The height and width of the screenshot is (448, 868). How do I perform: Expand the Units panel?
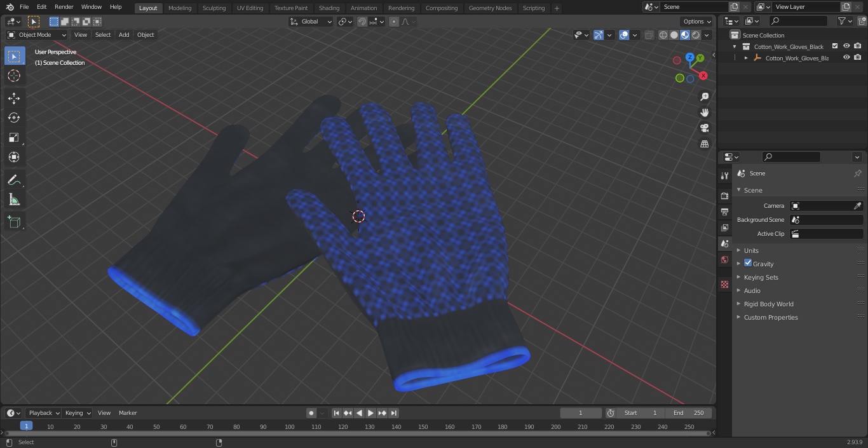(x=751, y=250)
